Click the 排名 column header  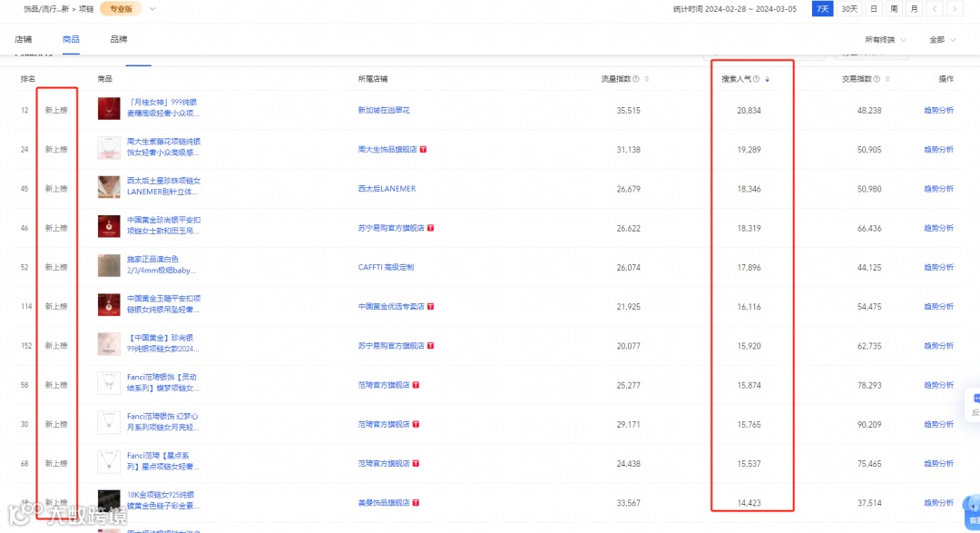pyautogui.click(x=28, y=79)
